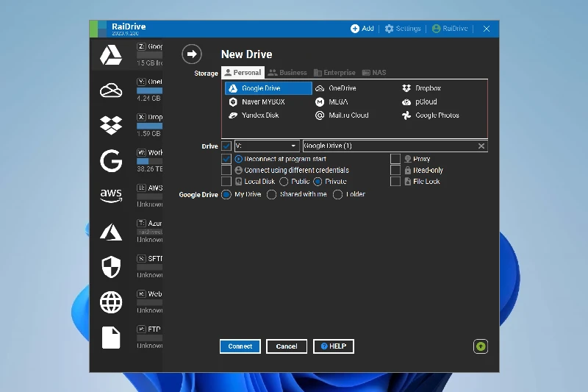Select the Azure storage icon in sidebar
This screenshot has width=588, height=392.
(x=111, y=232)
